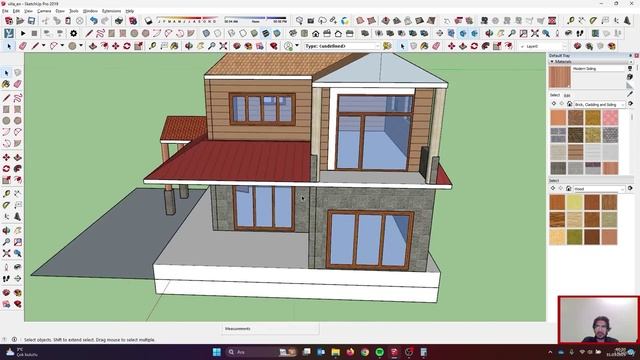Select the Offset tool in left toolbar
This screenshot has height=360, width=640.
coord(18,180)
